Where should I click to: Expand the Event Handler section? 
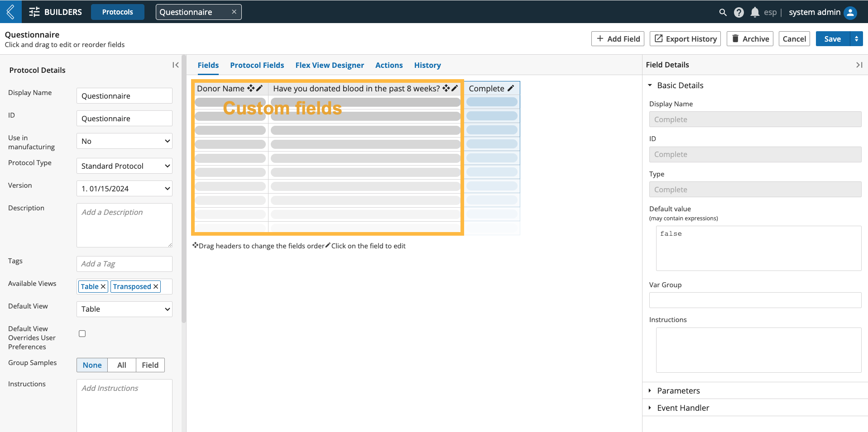click(x=650, y=408)
